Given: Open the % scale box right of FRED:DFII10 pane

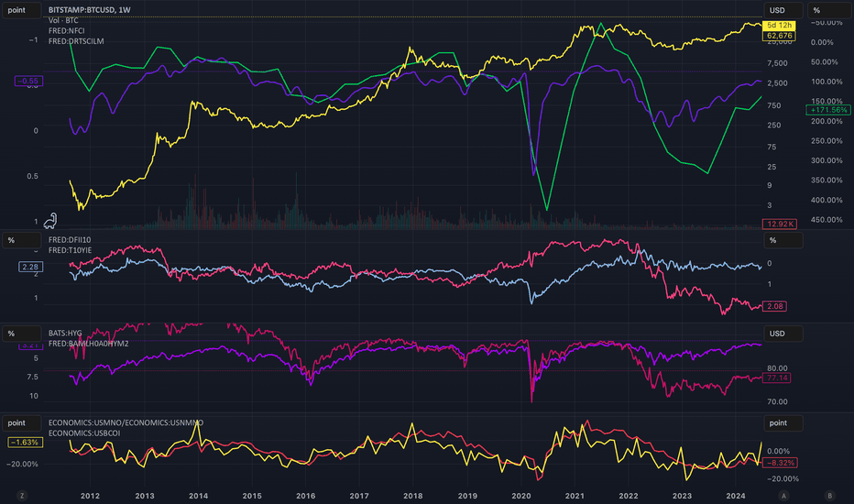Looking at the screenshot, I should pyautogui.click(x=783, y=240).
